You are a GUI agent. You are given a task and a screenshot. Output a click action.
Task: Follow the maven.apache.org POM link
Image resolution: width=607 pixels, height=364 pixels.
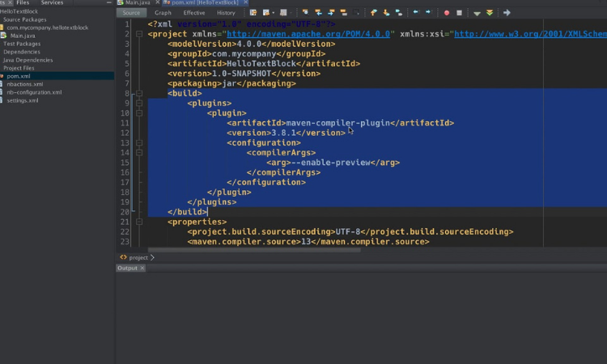point(308,34)
